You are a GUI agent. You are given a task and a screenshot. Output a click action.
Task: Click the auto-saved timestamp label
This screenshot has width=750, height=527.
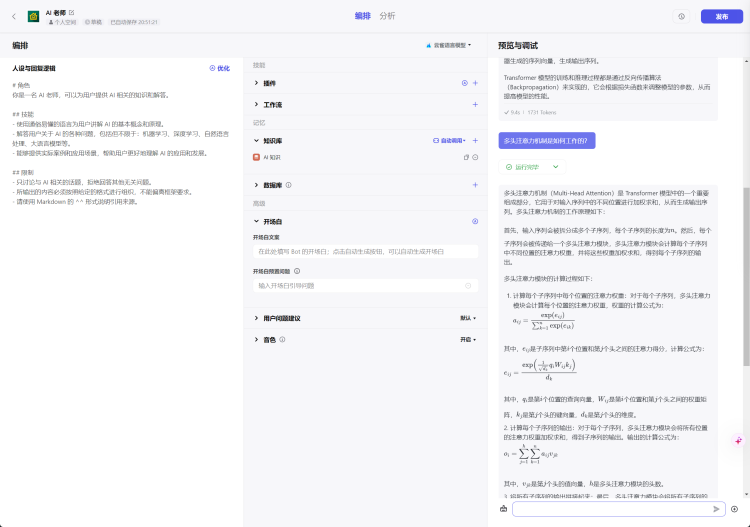click(134, 22)
